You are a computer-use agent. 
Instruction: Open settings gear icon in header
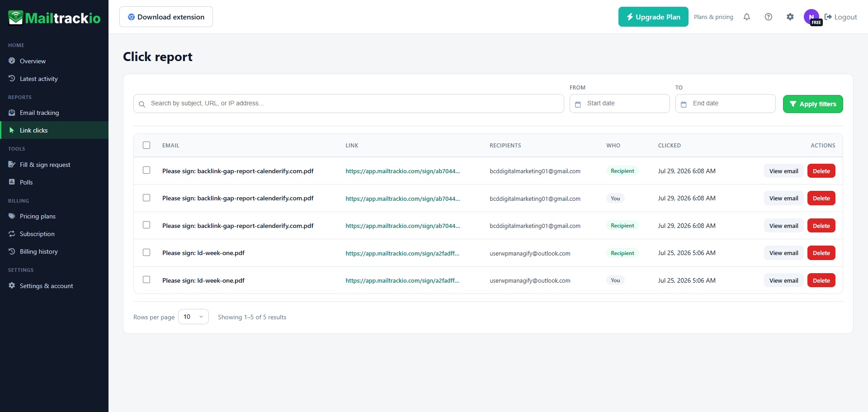790,17
